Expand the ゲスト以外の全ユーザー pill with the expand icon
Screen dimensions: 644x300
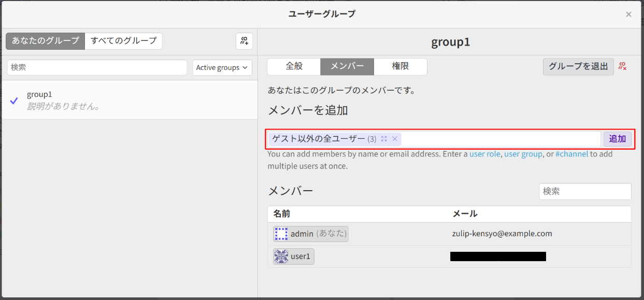pyautogui.click(x=383, y=138)
